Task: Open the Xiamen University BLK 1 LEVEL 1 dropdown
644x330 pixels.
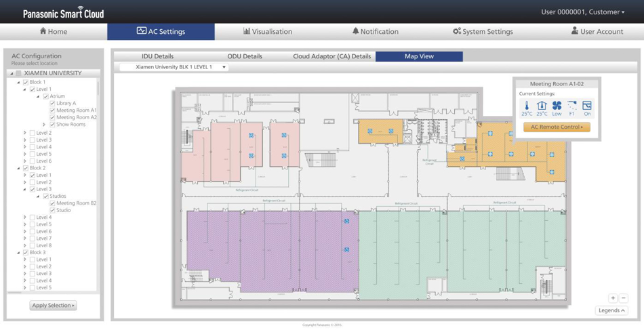Action: coord(174,67)
